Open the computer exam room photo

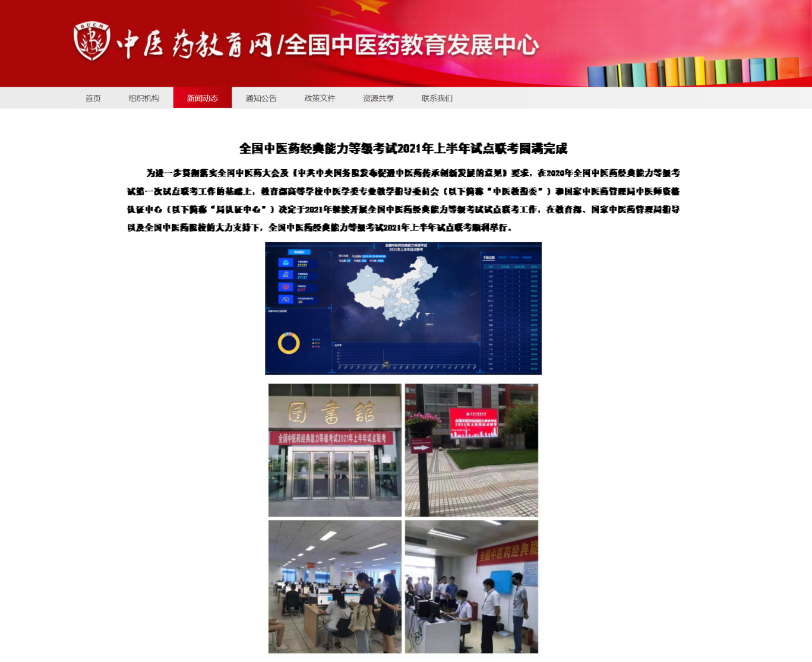tap(335, 587)
